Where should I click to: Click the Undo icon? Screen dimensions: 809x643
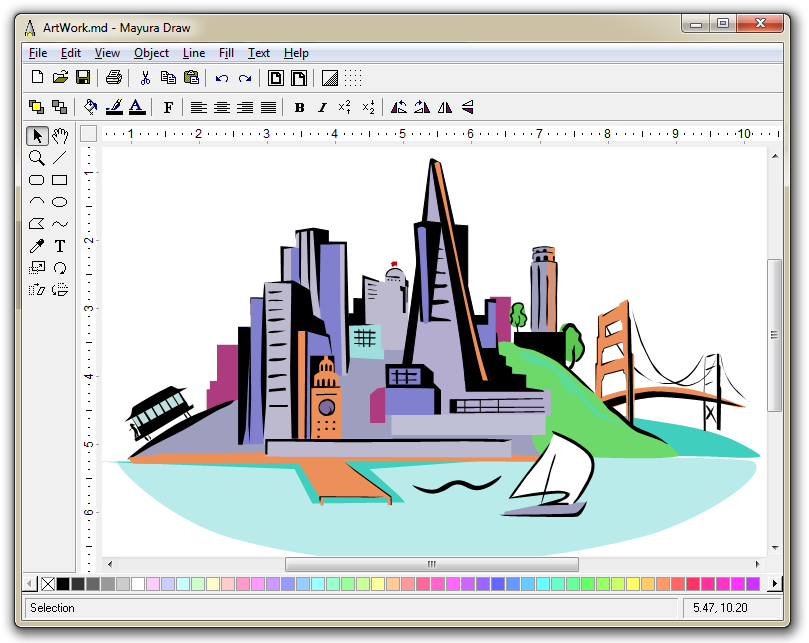(221, 77)
